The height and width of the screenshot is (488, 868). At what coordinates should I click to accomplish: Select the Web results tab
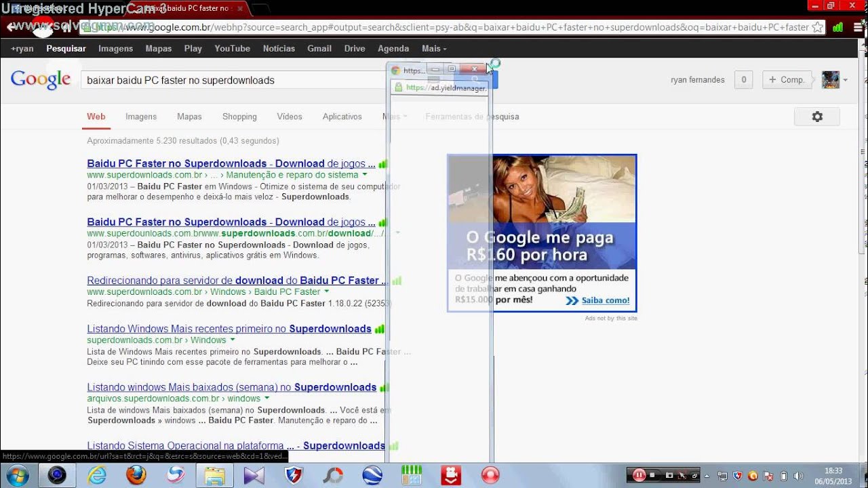click(x=96, y=117)
